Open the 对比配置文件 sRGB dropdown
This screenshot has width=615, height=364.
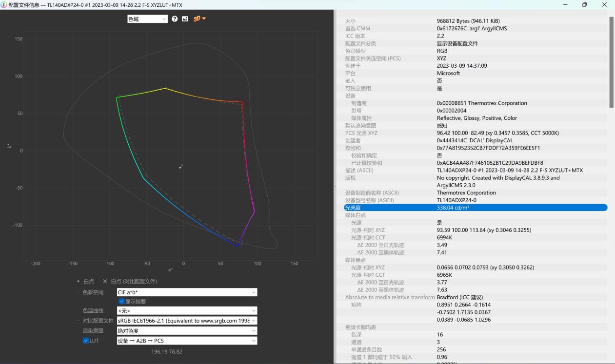(x=187, y=321)
